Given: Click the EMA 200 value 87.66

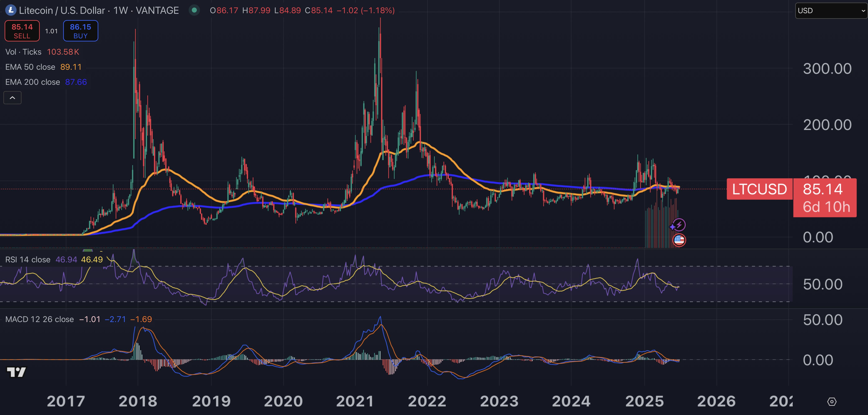Looking at the screenshot, I should pyautogui.click(x=76, y=82).
